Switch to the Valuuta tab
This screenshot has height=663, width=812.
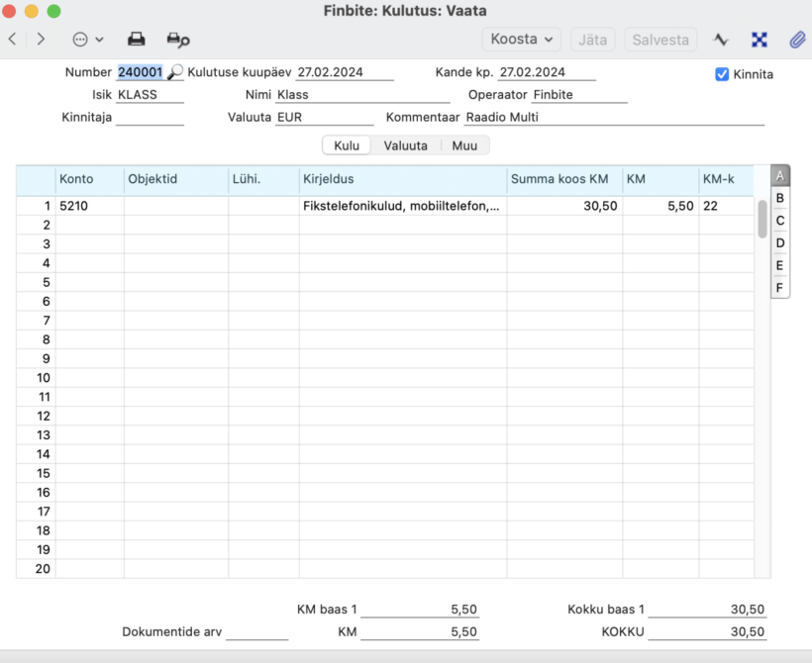[x=405, y=145]
